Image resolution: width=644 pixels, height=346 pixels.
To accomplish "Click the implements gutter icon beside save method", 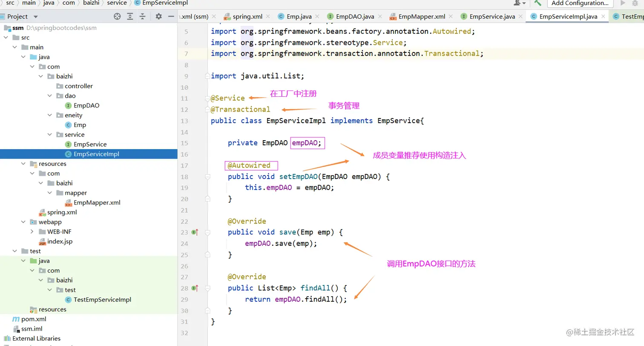I will 195,232.
